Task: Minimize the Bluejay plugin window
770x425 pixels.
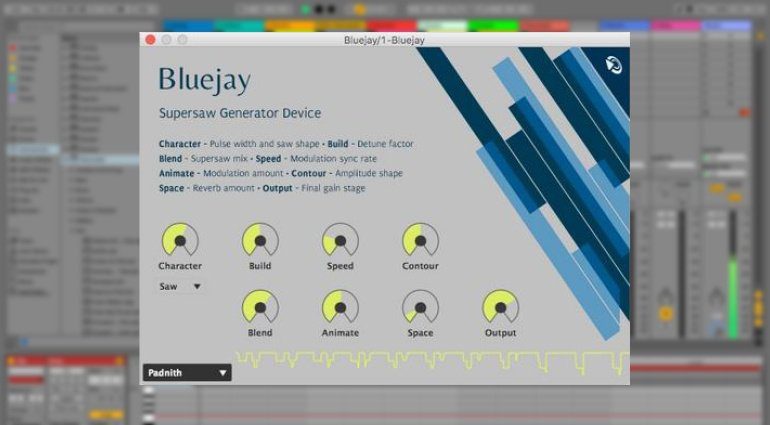Action: pyautogui.click(x=167, y=40)
